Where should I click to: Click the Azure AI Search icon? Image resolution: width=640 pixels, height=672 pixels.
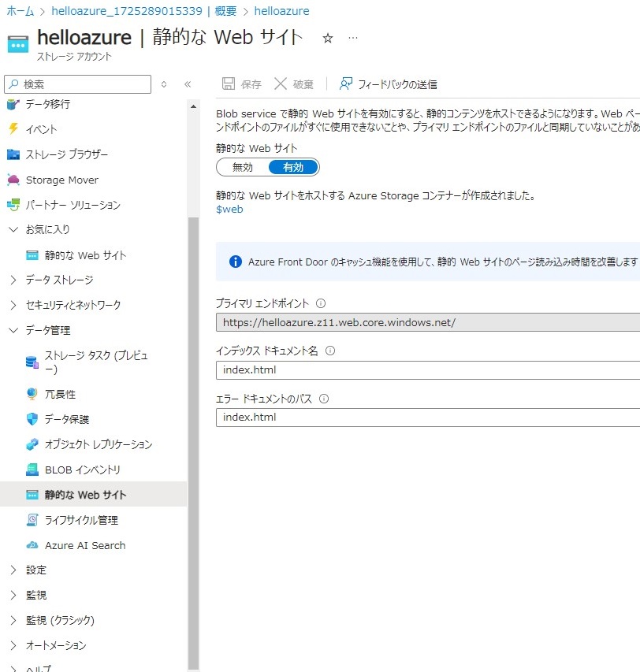[32, 545]
